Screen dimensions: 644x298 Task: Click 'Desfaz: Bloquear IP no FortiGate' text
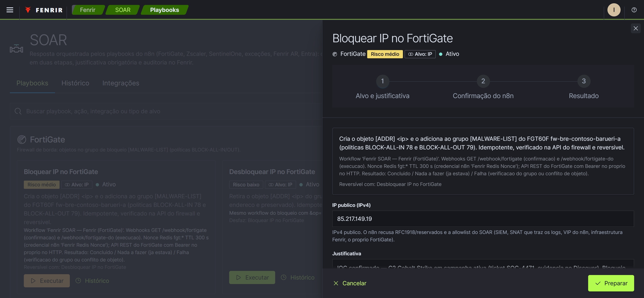(x=267, y=220)
